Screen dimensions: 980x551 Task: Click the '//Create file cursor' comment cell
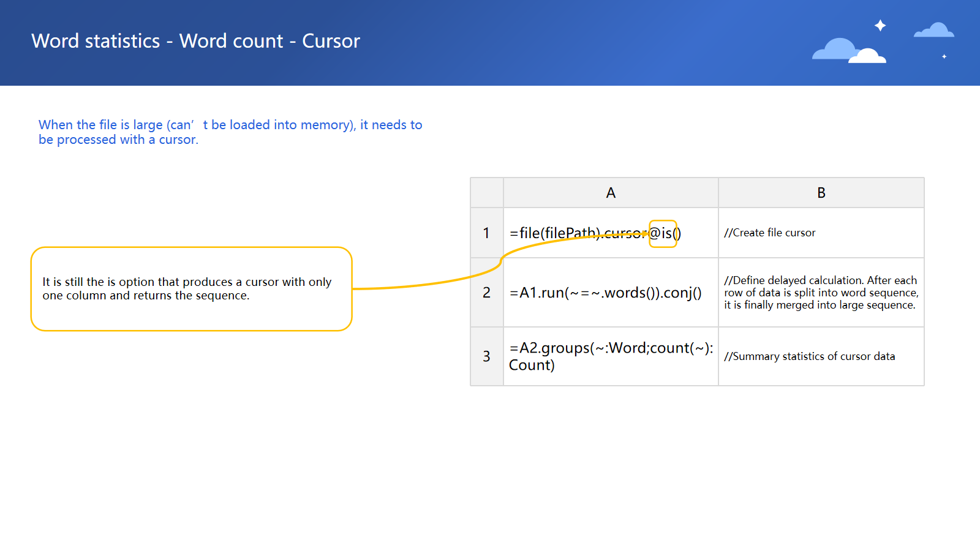tap(821, 233)
